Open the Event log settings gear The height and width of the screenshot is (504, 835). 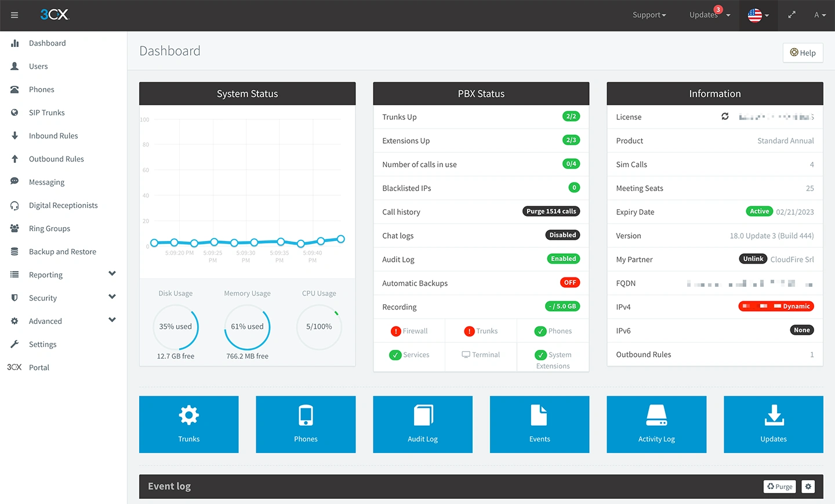pos(808,487)
